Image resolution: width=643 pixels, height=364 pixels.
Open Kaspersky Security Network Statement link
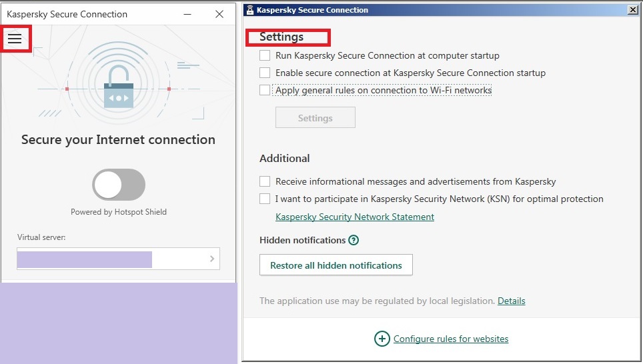point(355,217)
